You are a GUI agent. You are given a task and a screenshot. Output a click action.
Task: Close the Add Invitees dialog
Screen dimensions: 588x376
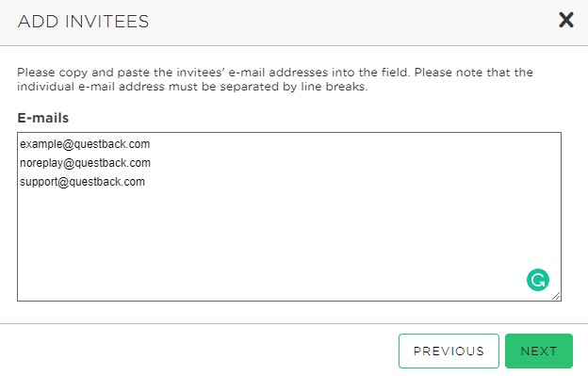pos(566,20)
